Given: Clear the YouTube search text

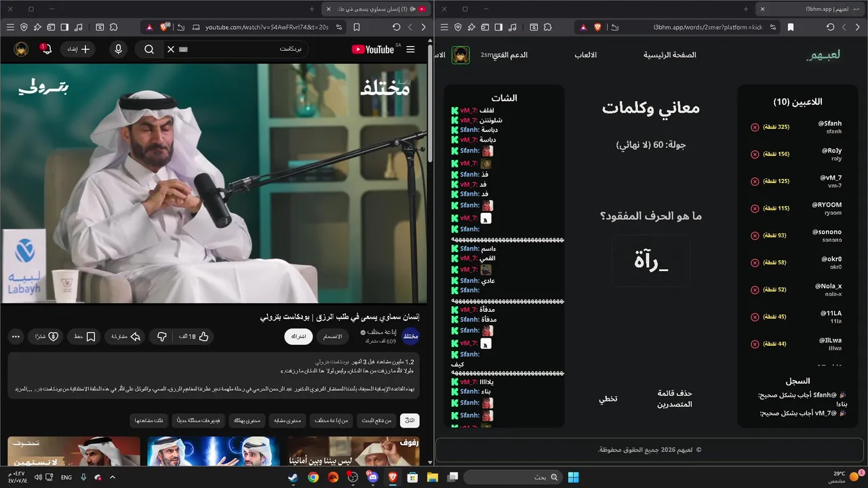Looking at the screenshot, I should [171, 49].
